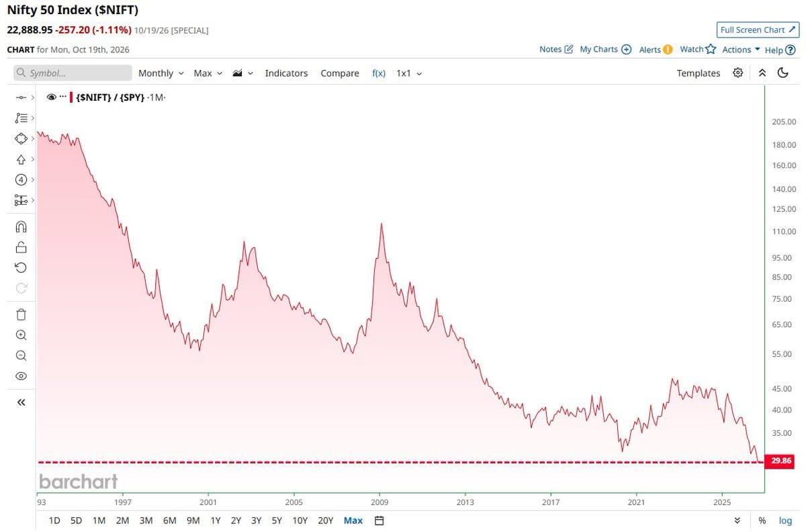Switch to dark mode with moon icon
Image resolution: width=806 pixels, height=532 pixels.
tap(782, 73)
